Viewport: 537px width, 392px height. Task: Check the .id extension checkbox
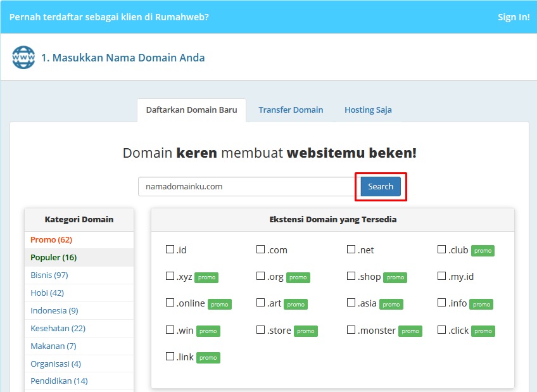(170, 250)
